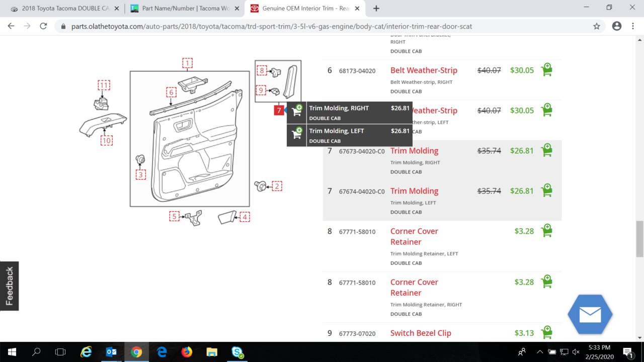Open the Windows Start menu
The image size is (644, 362).
(x=12, y=352)
